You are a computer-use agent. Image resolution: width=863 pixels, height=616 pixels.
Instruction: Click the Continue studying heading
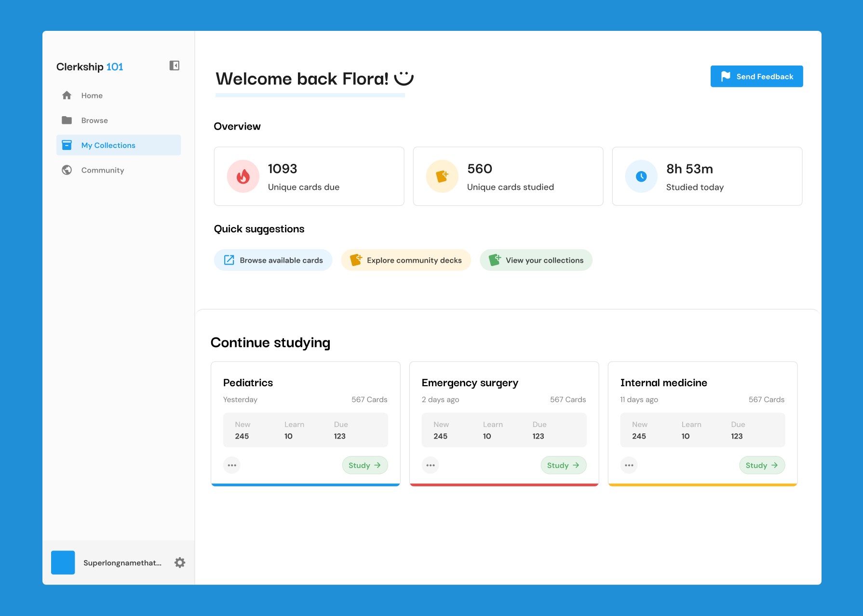[270, 343]
